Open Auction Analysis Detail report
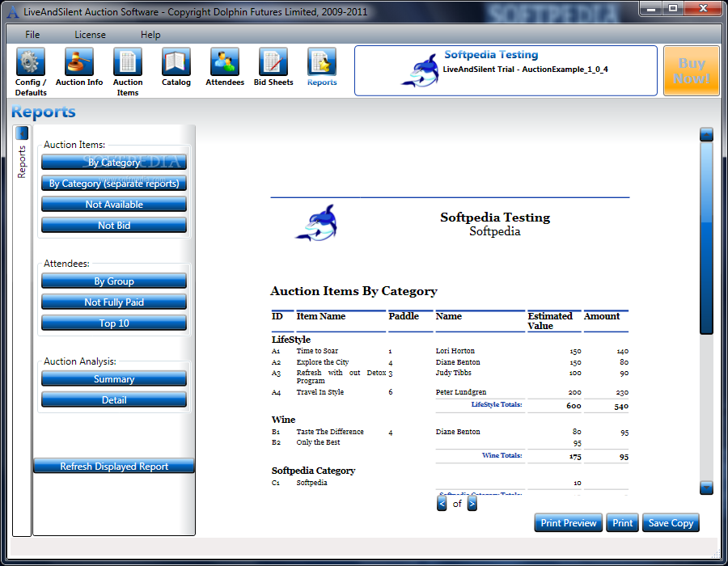The image size is (728, 566). (114, 399)
